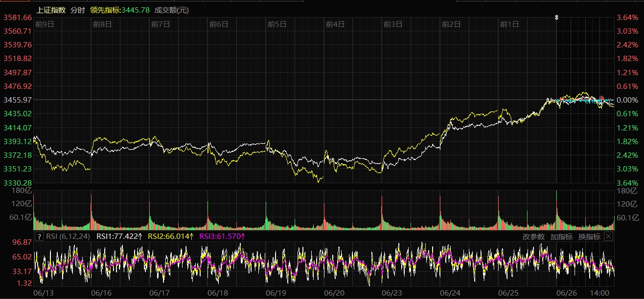
Task: Open 改参数 to edit RSI parameters
Action: [533, 236]
